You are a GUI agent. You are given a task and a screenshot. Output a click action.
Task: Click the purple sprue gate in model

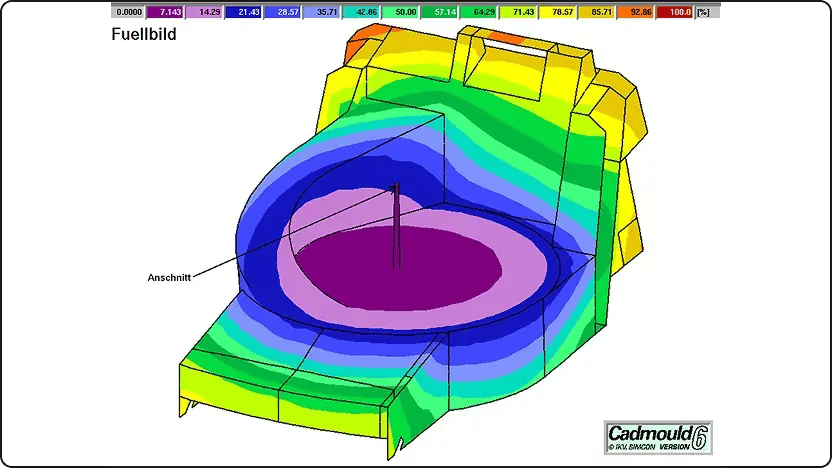(x=396, y=226)
